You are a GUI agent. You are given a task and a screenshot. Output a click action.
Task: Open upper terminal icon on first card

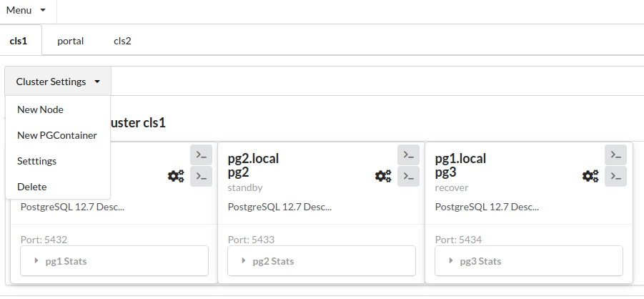point(202,155)
